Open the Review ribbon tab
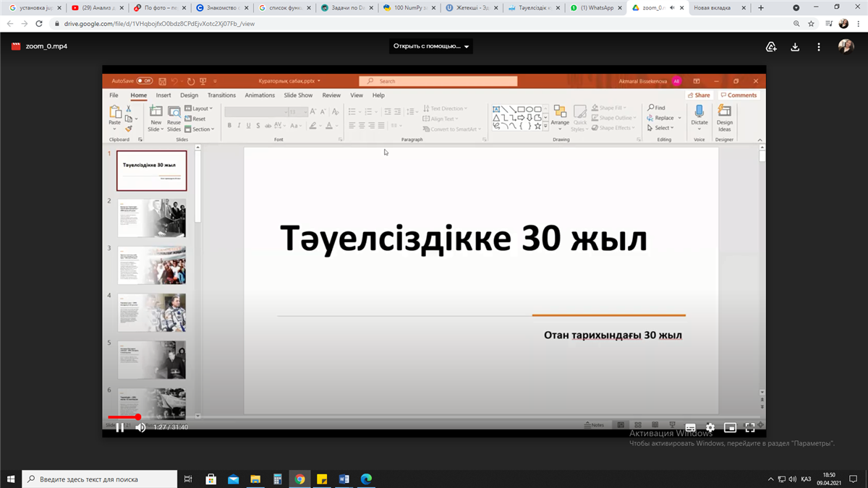 (x=331, y=95)
